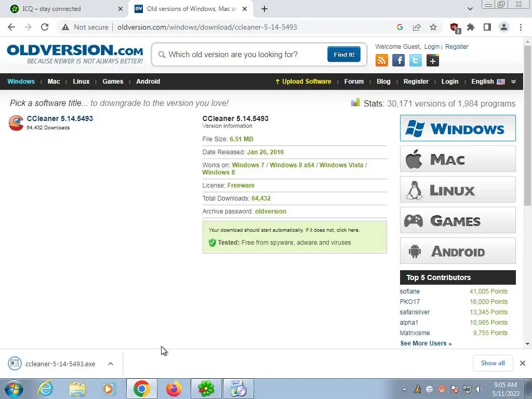Click the Windows Start orb
Screen dimensions: 532x399
pos(14,389)
